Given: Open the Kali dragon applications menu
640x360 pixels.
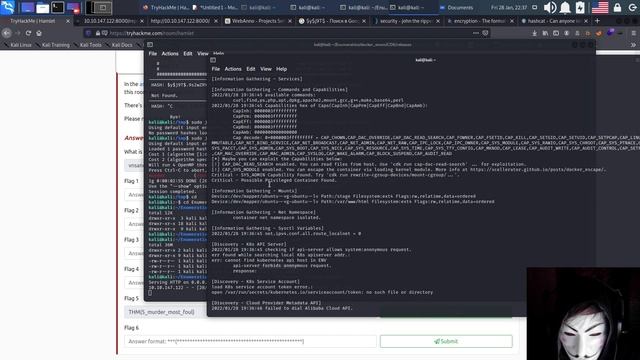Looking at the screenshot, I should point(8,7).
